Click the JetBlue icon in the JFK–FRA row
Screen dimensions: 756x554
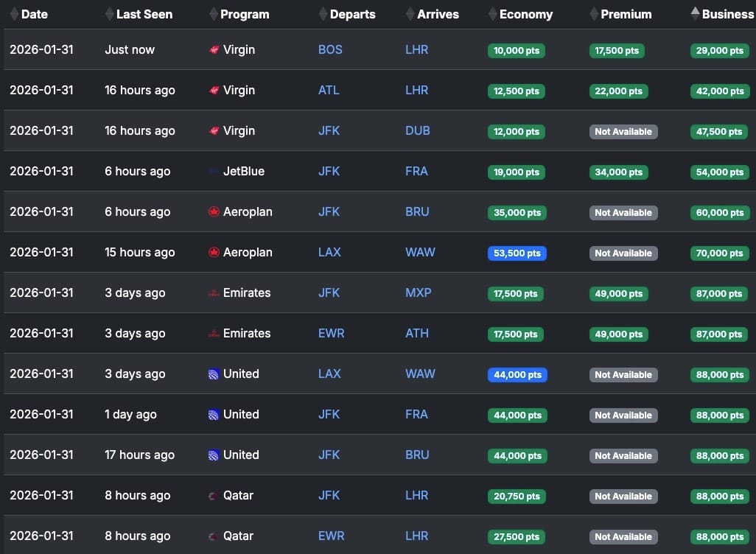click(x=214, y=171)
